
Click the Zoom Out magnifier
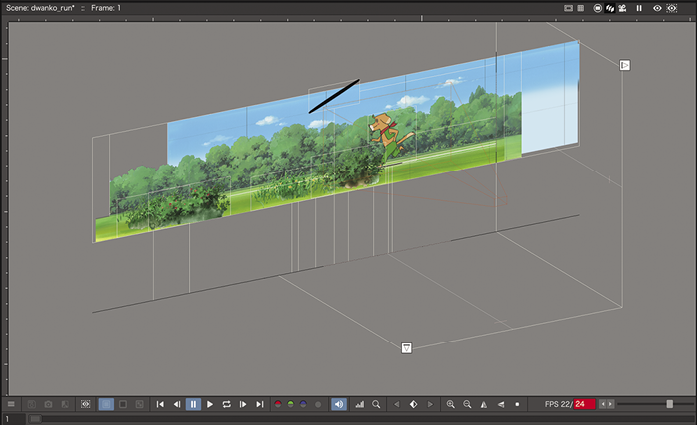(x=467, y=404)
